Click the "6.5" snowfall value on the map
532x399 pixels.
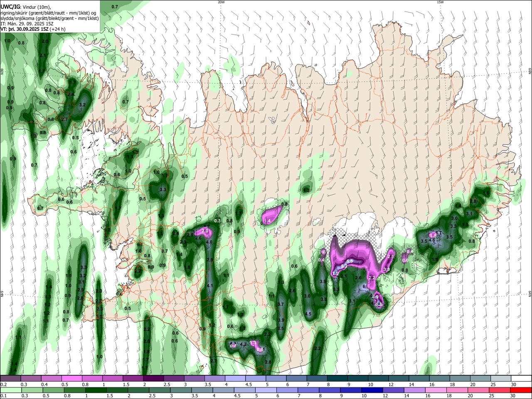(350, 261)
